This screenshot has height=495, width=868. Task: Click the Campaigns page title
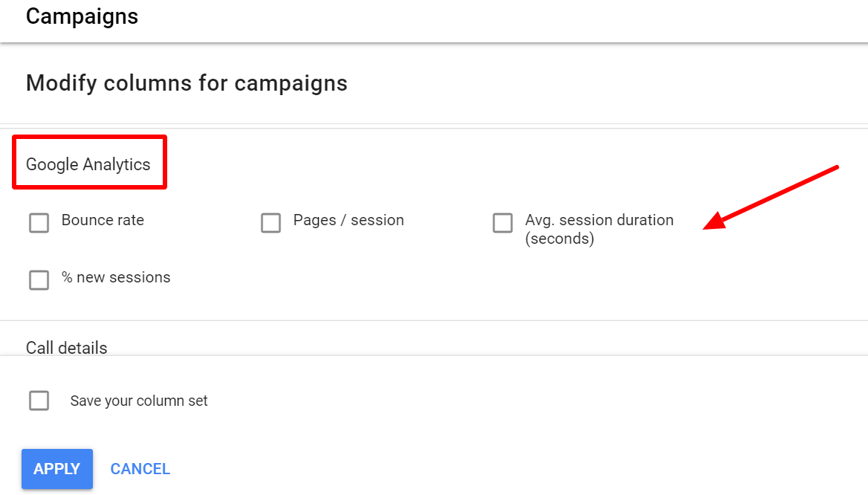(x=82, y=16)
